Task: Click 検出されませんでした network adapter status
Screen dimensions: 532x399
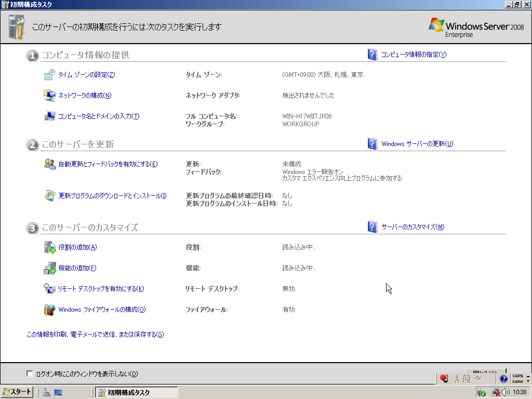Action: (x=308, y=96)
